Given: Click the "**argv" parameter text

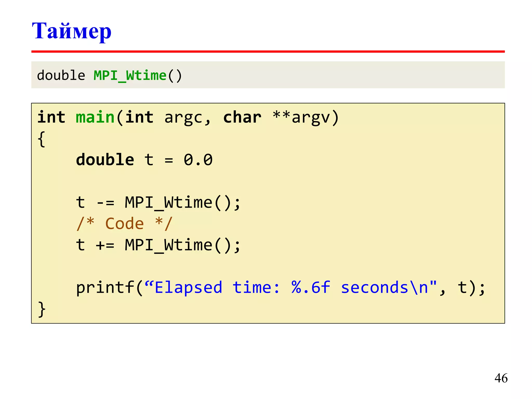Looking at the screenshot, I should coord(306,118).
